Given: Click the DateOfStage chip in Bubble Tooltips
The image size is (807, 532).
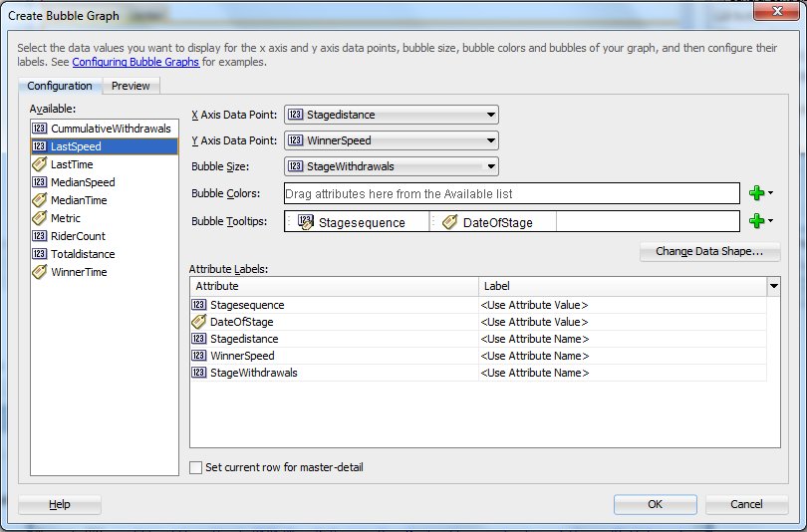Looking at the screenshot, I should point(496,222).
